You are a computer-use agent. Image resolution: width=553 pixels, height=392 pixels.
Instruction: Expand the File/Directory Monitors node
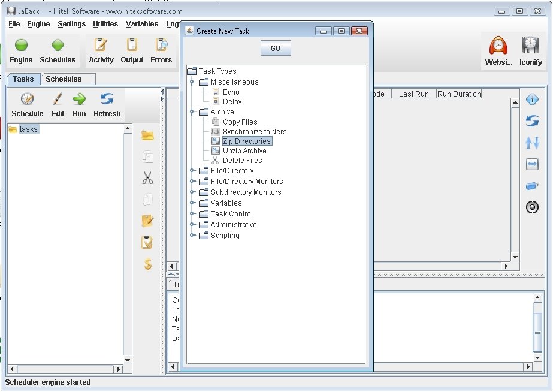[x=192, y=182]
